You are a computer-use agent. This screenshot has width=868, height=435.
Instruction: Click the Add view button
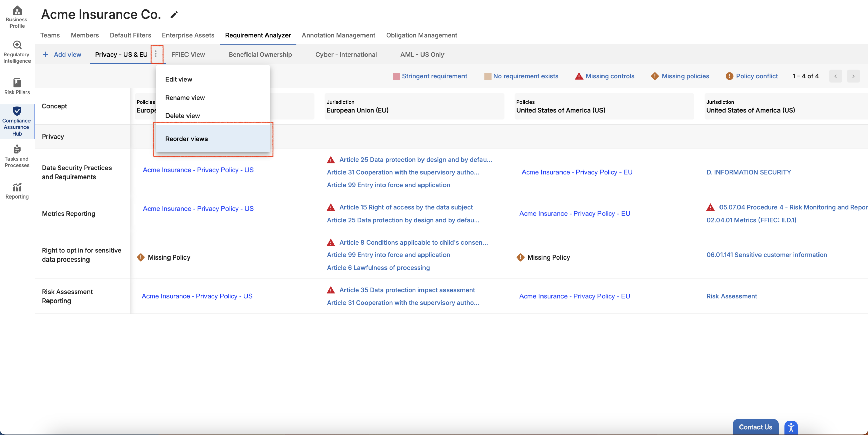(62, 54)
